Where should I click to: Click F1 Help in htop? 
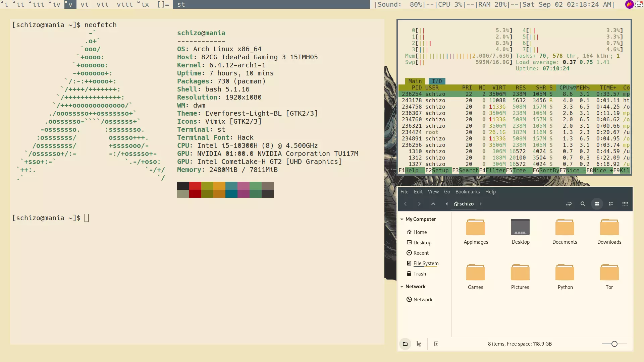pyautogui.click(x=409, y=170)
